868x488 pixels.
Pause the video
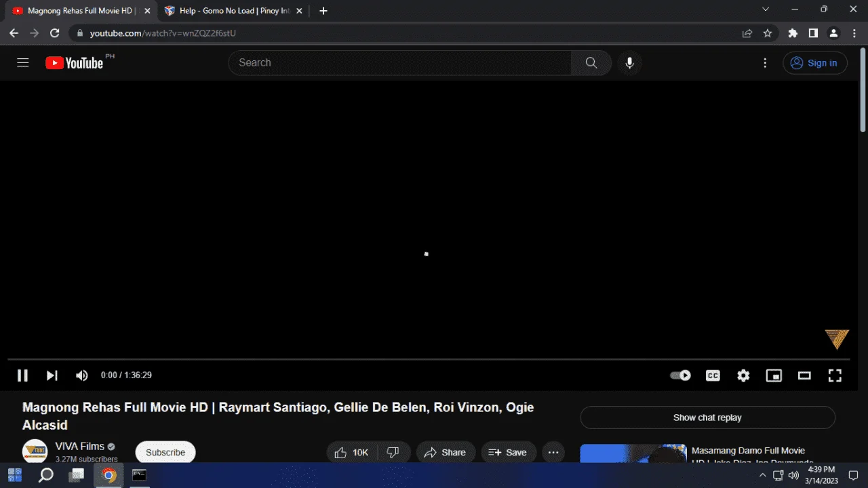(x=22, y=375)
